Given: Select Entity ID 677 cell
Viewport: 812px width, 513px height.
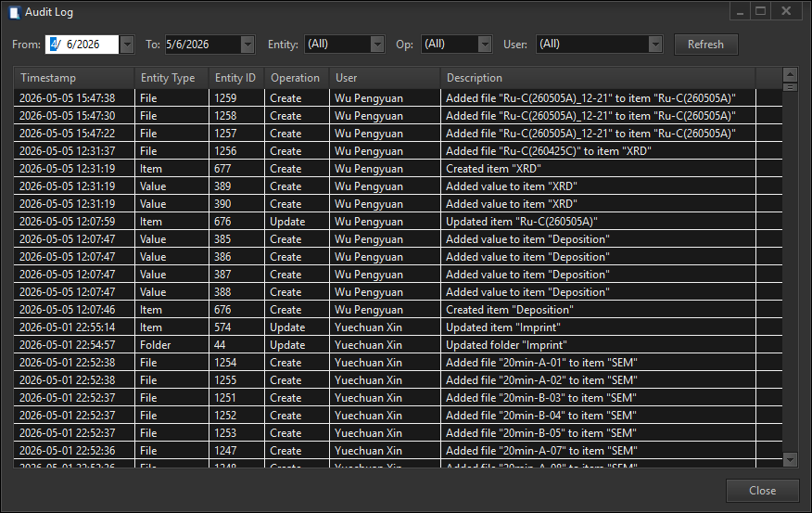Looking at the screenshot, I should point(236,169).
